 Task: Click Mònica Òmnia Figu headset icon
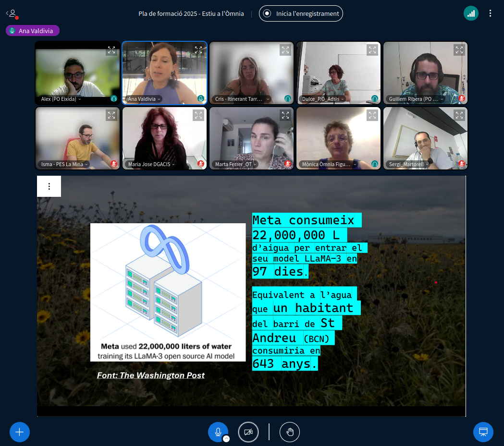[374, 164]
